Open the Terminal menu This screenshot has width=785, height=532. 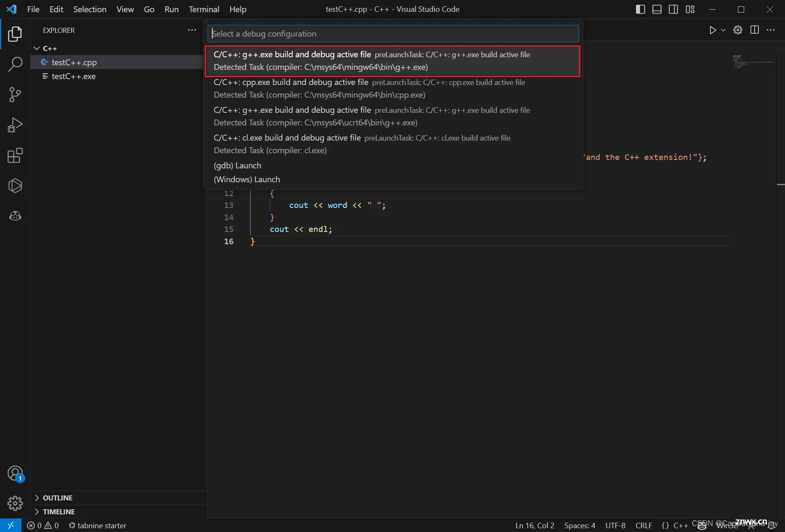(204, 9)
